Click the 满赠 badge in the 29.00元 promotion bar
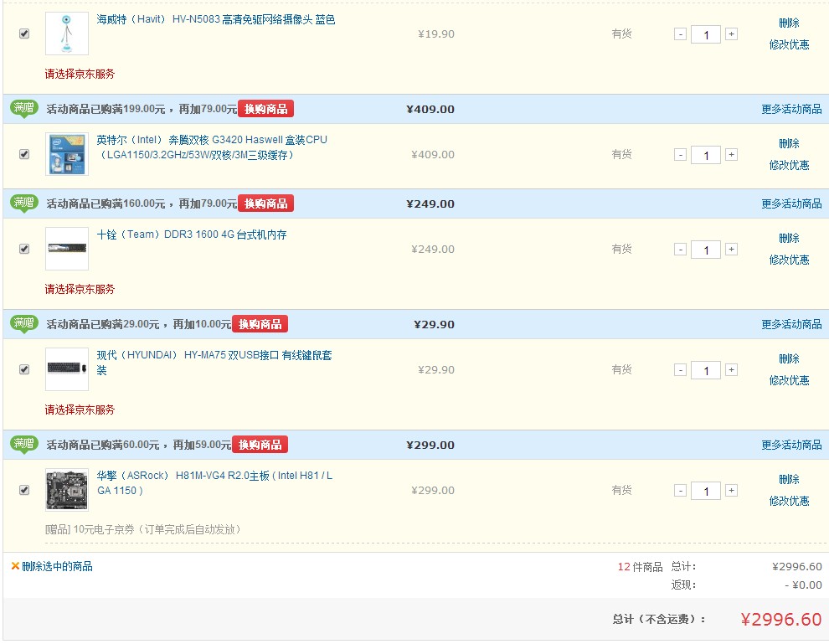Image resolution: width=829 pixels, height=644 pixels. coord(23,323)
